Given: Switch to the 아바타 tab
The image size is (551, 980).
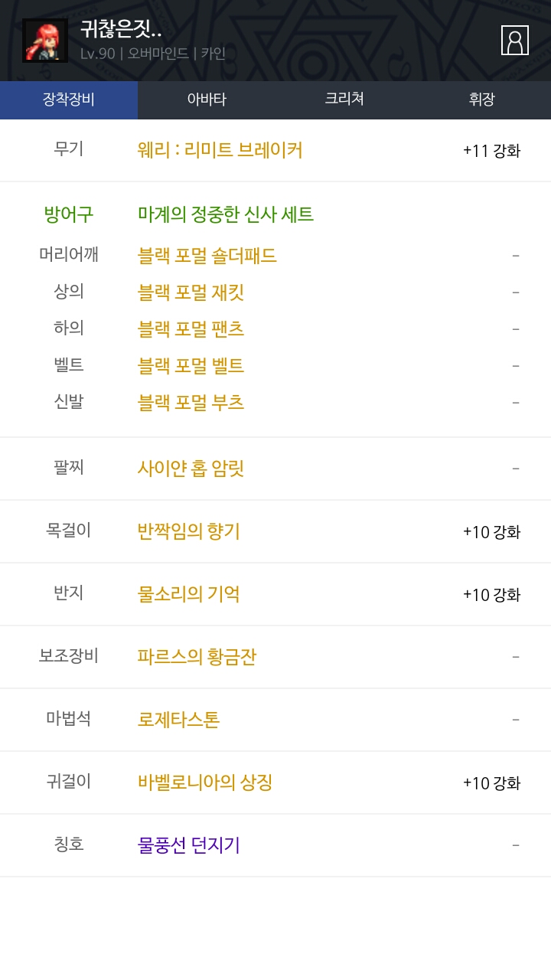Looking at the screenshot, I should click(x=207, y=100).
